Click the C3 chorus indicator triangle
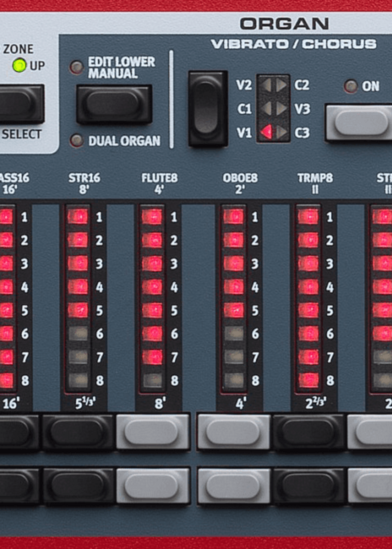Image resolution: width=392 pixels, height=549 pixels. (281, 132)
